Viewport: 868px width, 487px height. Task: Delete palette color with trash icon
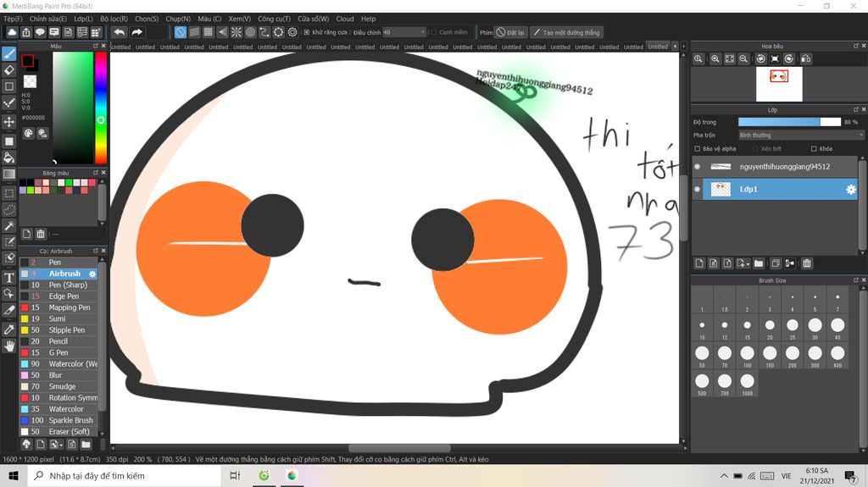tap(41, 234)
